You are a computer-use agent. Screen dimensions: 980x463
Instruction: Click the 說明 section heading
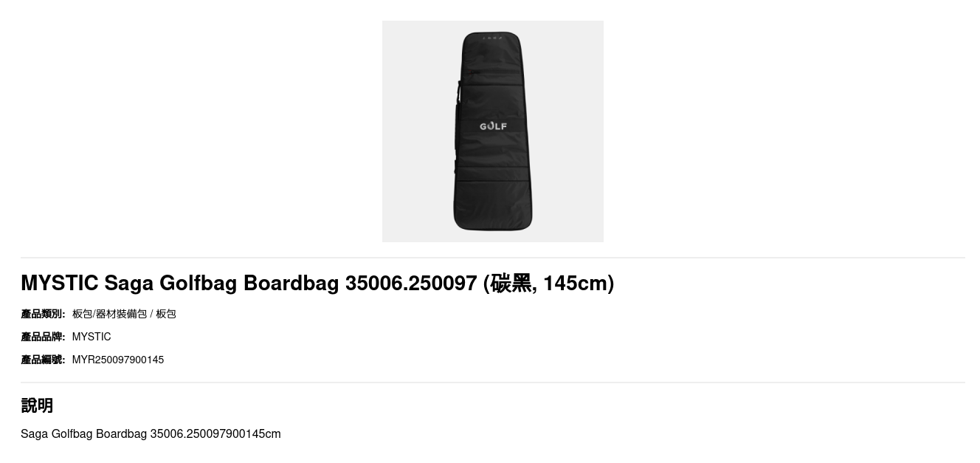[x=37, y=405]
